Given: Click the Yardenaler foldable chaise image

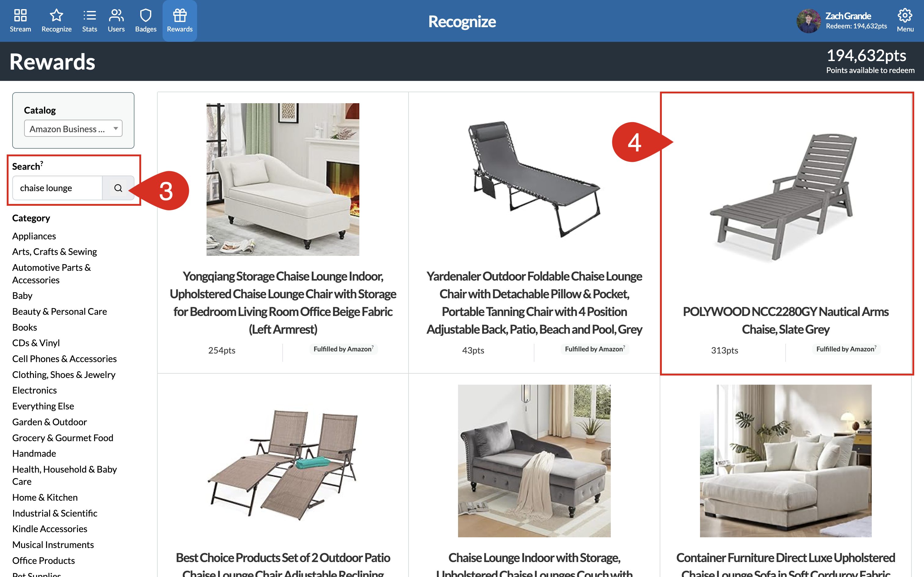Looking at the screenshot, I should click(534, 180).
